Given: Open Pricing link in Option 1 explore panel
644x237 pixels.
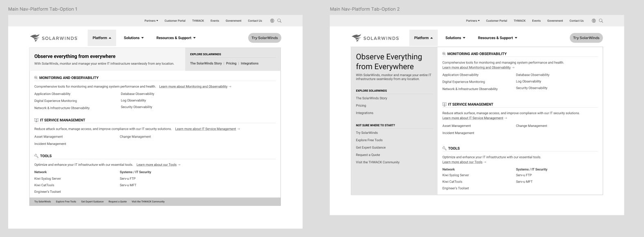Looking at the screenshot, I should (x=231, y=63).
